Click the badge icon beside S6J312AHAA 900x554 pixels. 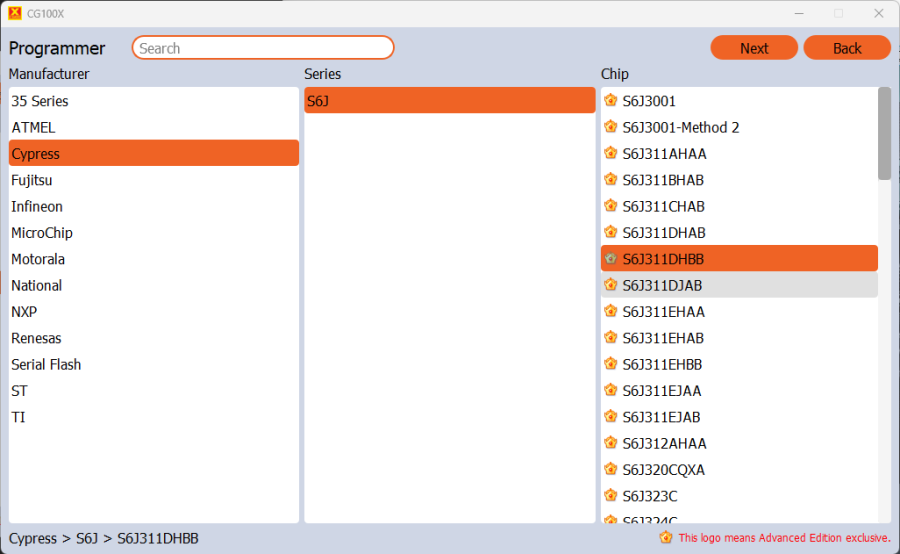(x=611, y=444)
